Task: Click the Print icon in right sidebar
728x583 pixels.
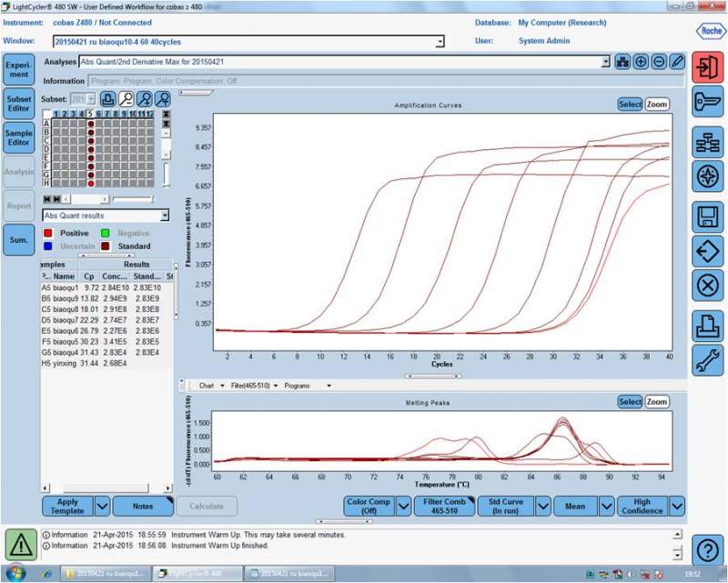Action: [x=708, y=326]
